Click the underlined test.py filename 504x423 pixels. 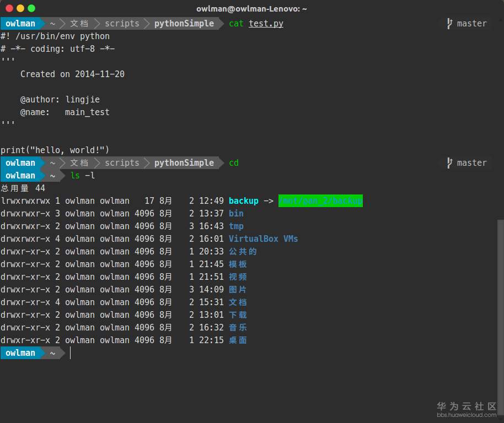266,24
